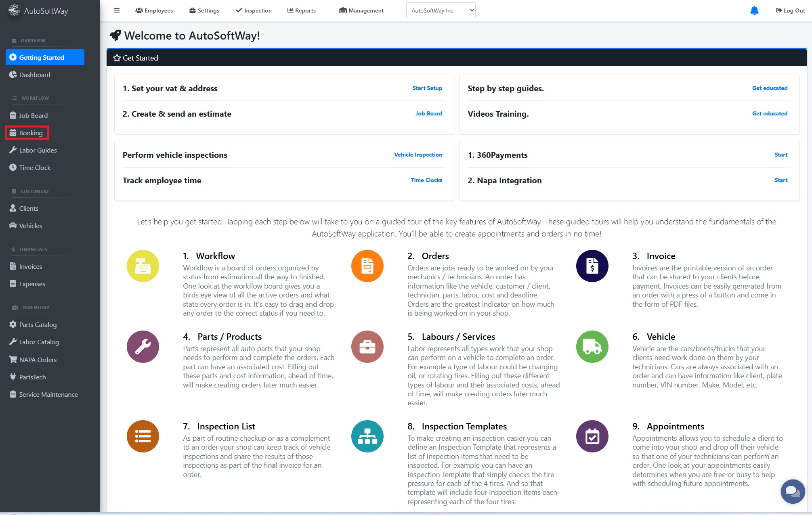
Task: Open the Reports top menu
Action: [x=301, y=10]
